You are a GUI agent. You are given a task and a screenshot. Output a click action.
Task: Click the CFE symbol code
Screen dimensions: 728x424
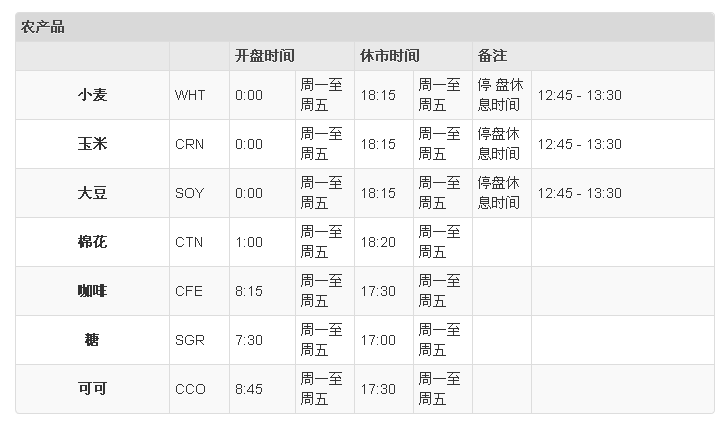tap(189, 291)
